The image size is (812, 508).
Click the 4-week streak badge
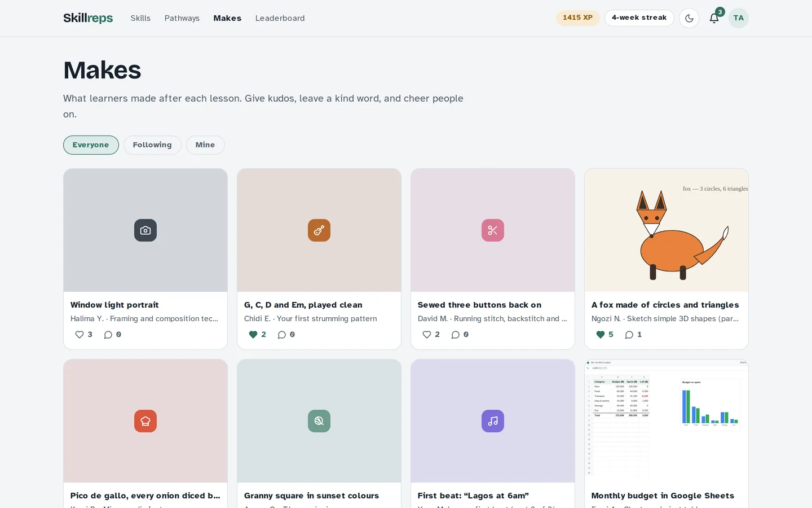(x=639, y=17)
